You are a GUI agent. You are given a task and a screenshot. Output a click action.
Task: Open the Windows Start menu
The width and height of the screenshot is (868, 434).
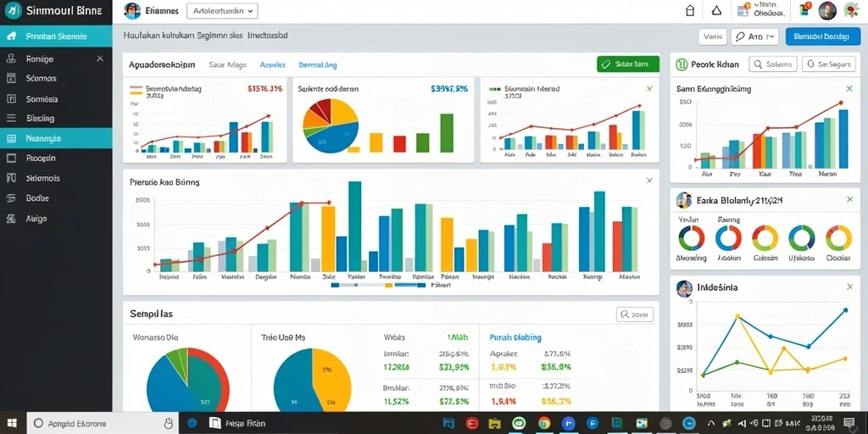(12, 423)
